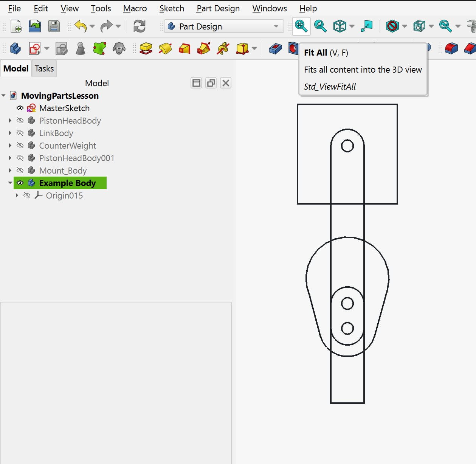Expand the LinkBody node

point(10,133)
